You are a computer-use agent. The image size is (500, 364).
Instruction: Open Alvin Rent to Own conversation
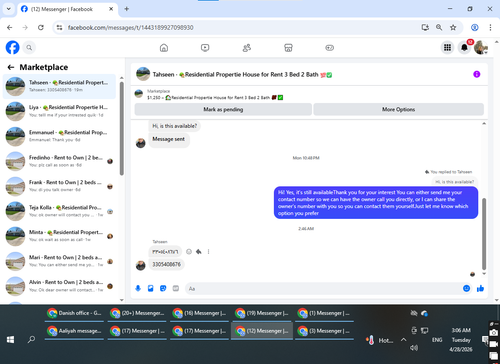click(x=59, y=286)
